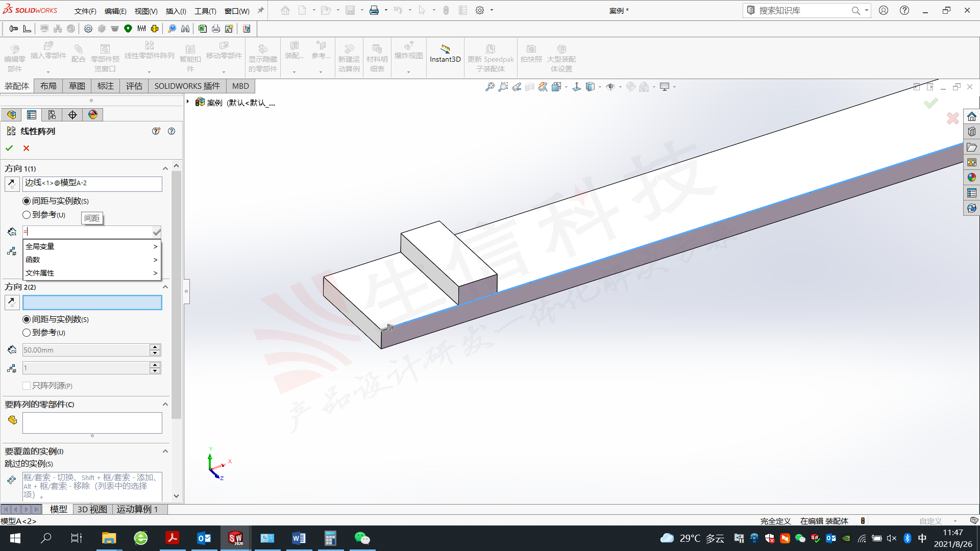Open the Tools menu

pyautogui.click(x=205, y=11)
